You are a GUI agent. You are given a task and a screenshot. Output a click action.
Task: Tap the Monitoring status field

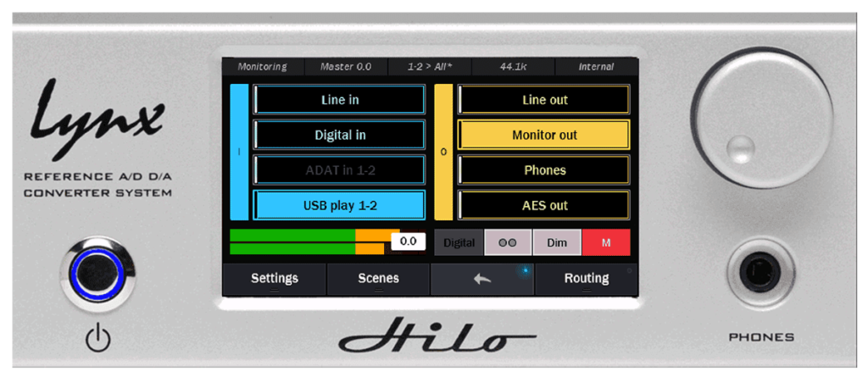263,67
